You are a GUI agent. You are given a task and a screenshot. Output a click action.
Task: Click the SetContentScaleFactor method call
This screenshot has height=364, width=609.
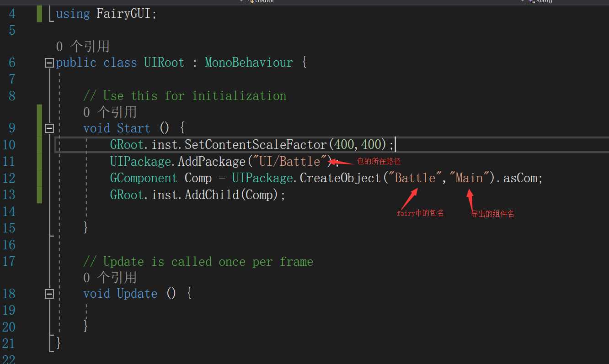[x=256, y=145]
